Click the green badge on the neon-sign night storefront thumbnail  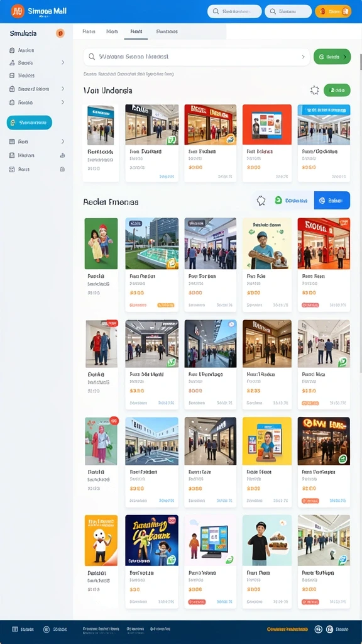pos(343,458)
